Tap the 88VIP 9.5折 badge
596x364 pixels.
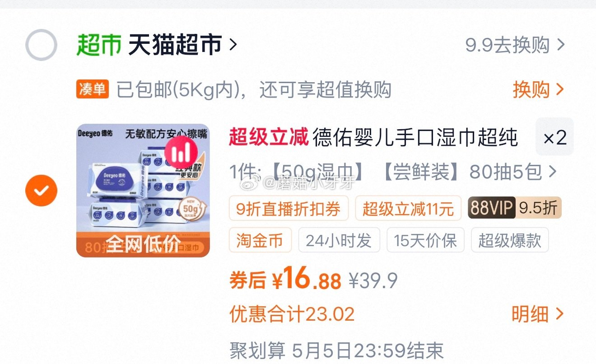[x=514, y=208]
